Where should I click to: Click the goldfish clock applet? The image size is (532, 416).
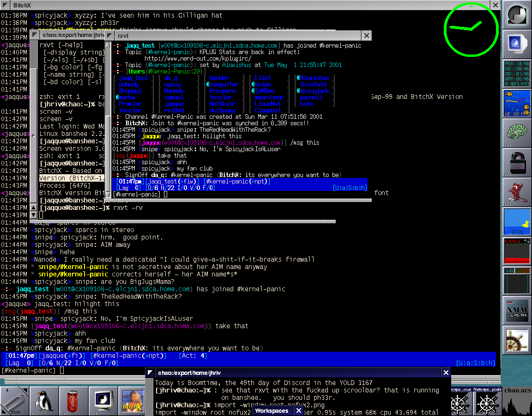(517, 103)
